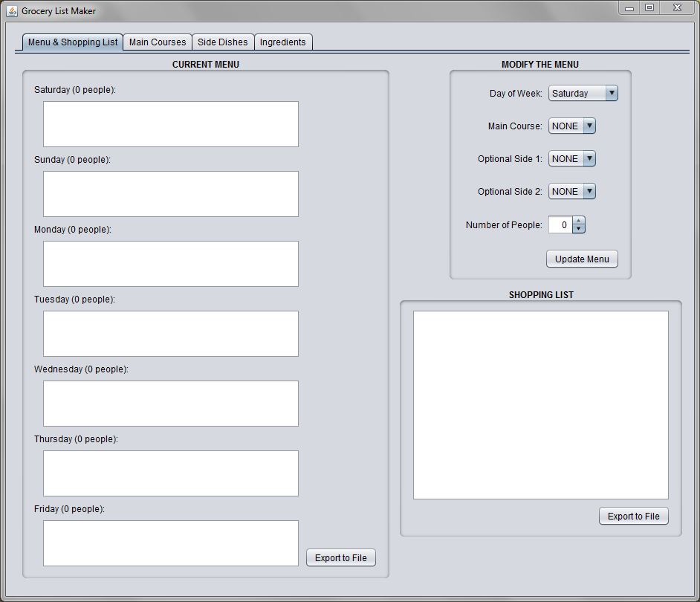Decrease the Number of People spinner
This screenshot has width=700, height=602.
point(579,229)
